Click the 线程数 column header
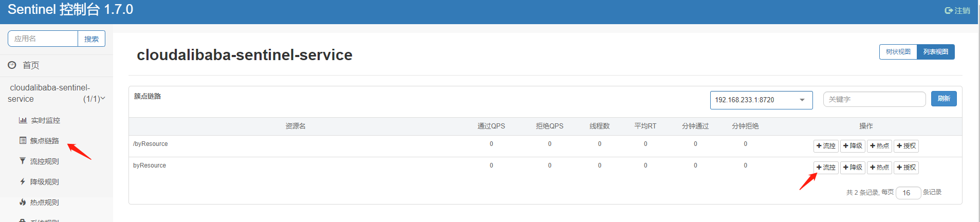Screen dimensions: 980x222 point(599,126)
